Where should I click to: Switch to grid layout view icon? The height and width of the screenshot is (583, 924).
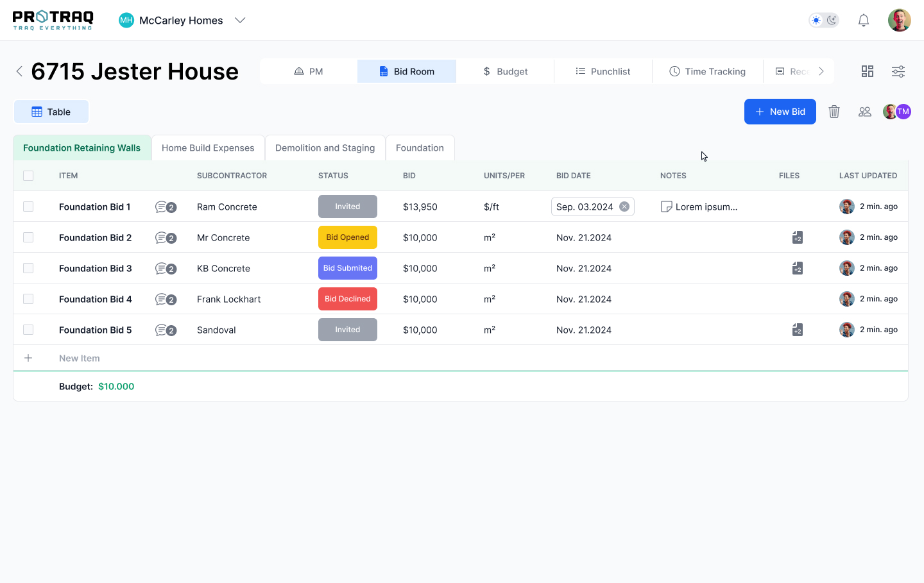click(x=868, y=71)
